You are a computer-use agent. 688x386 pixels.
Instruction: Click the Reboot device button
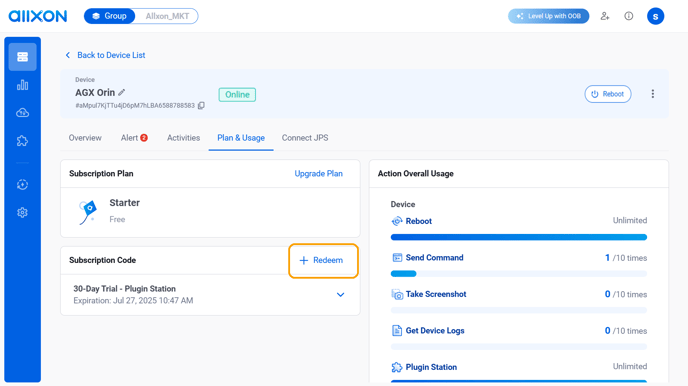[608, 94]
